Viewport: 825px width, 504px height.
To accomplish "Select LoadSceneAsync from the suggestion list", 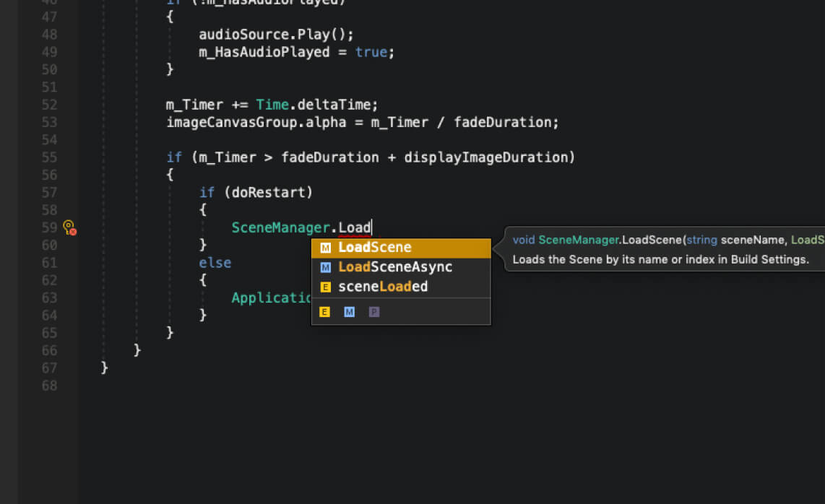I will (x=395, y=266).
